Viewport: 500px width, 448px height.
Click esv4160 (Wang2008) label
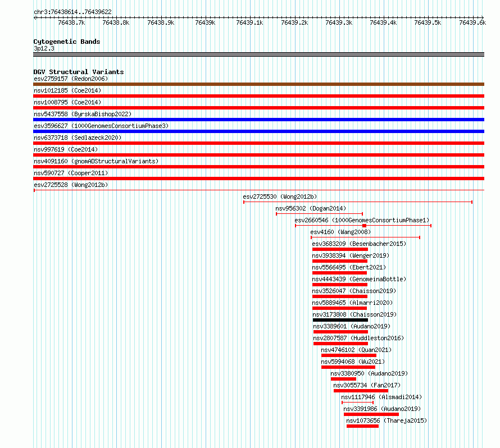coord(340,232)
